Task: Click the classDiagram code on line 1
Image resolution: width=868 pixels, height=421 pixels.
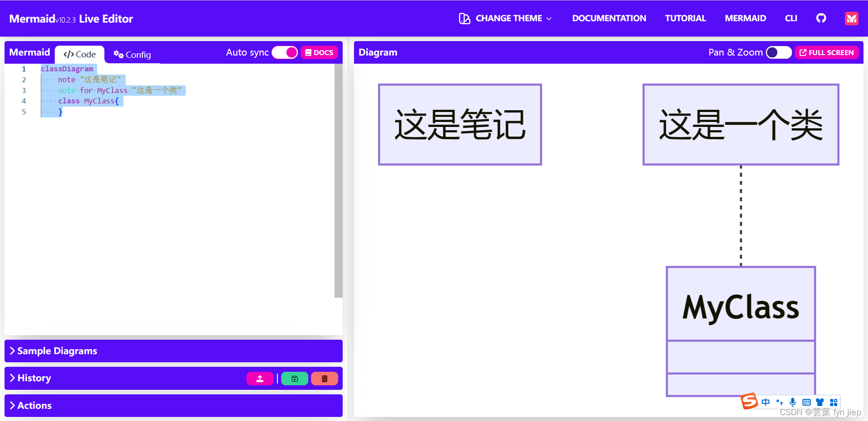Action: point(67,69)
